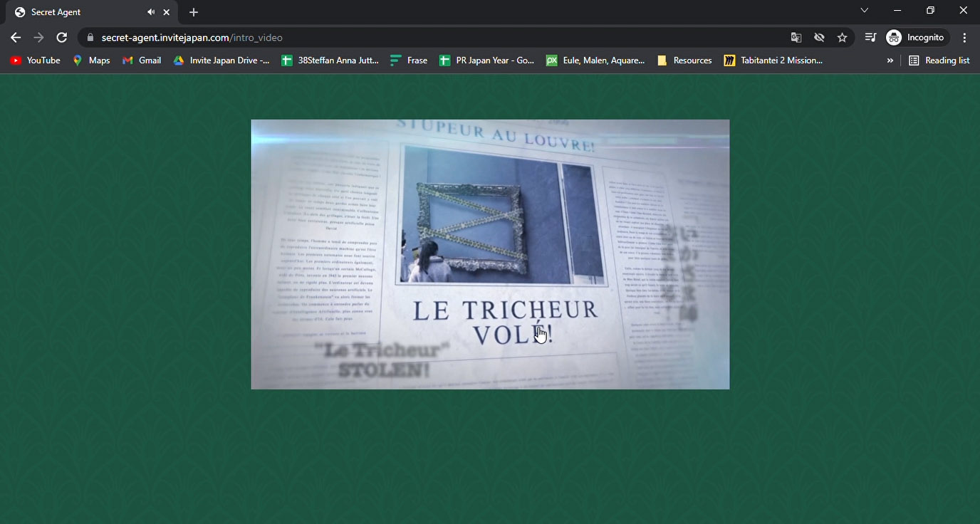Viewport: 980px width, 524px height.
Task: Open the tab search dropdown arrow
Action: (x=864, y=11)
